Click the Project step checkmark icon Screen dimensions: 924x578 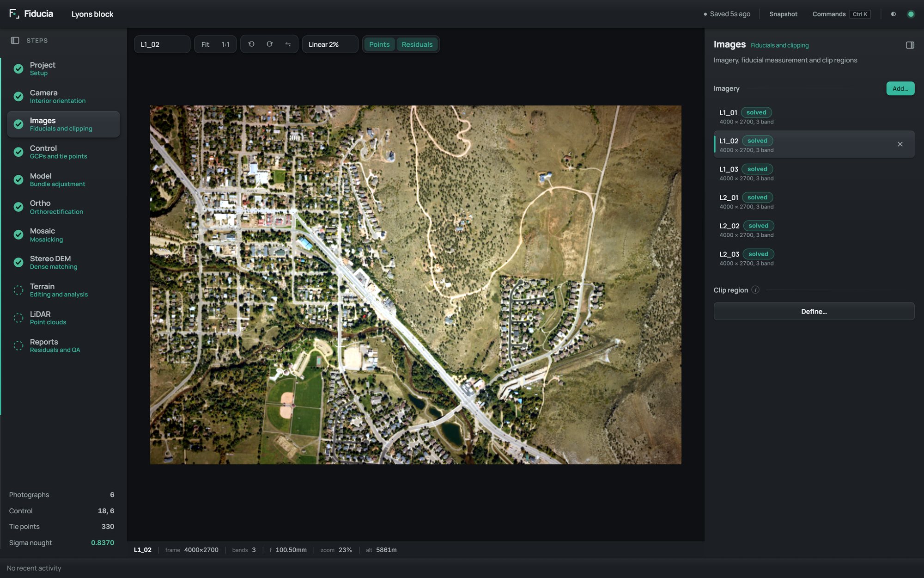point(18,69)
